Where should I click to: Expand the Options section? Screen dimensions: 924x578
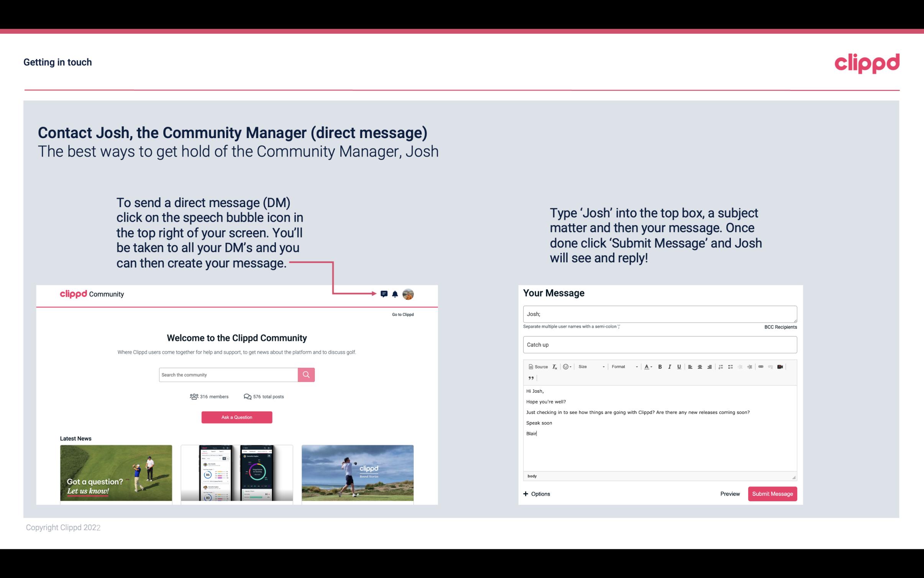tap(536, 494)
